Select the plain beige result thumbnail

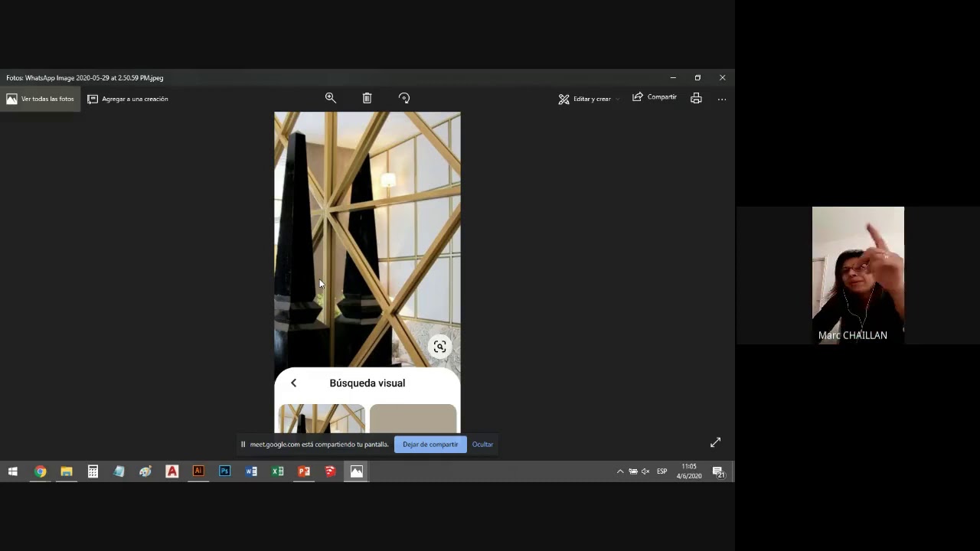[413, 419]
